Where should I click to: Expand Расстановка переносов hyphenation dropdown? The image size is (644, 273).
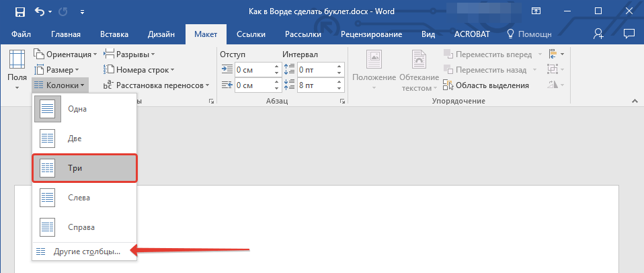pos(157,85)
